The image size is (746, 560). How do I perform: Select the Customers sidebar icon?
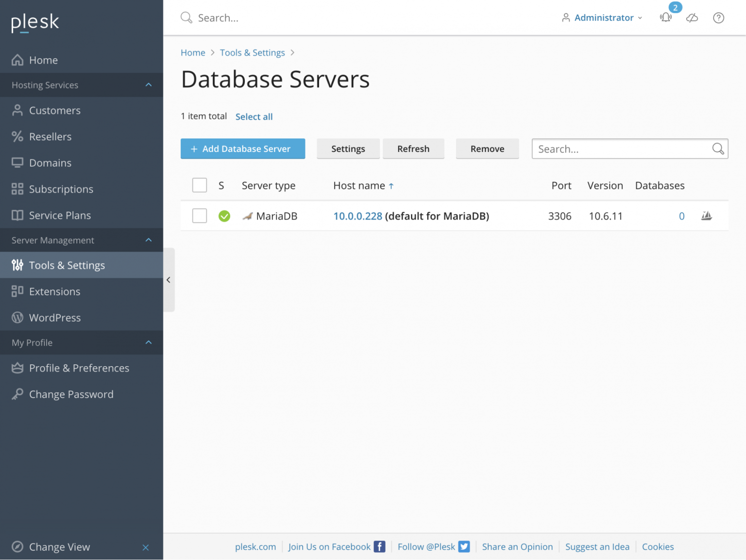(x=17, y=110)
